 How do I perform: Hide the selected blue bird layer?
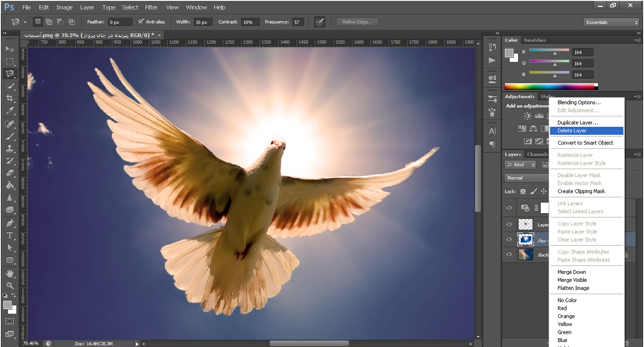click(509, 239)
